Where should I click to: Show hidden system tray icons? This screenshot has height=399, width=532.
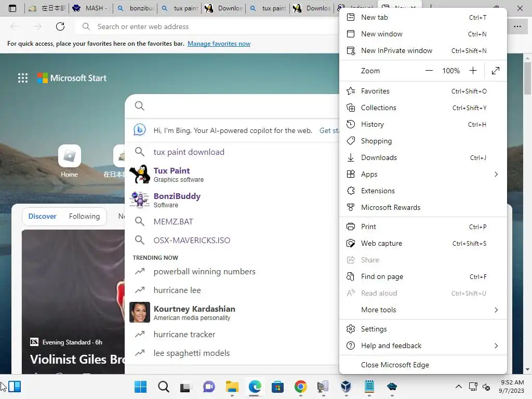pos(458,387)
